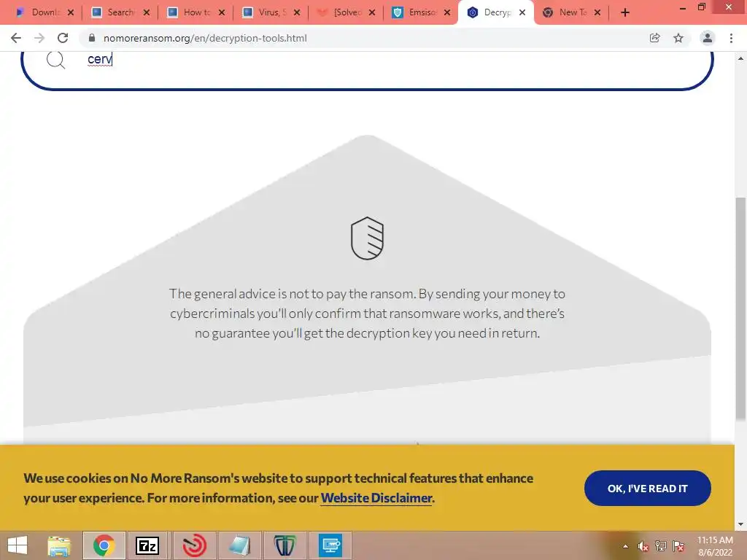
Task: Click the scrollbar down arrow
Action: point(740,524)
